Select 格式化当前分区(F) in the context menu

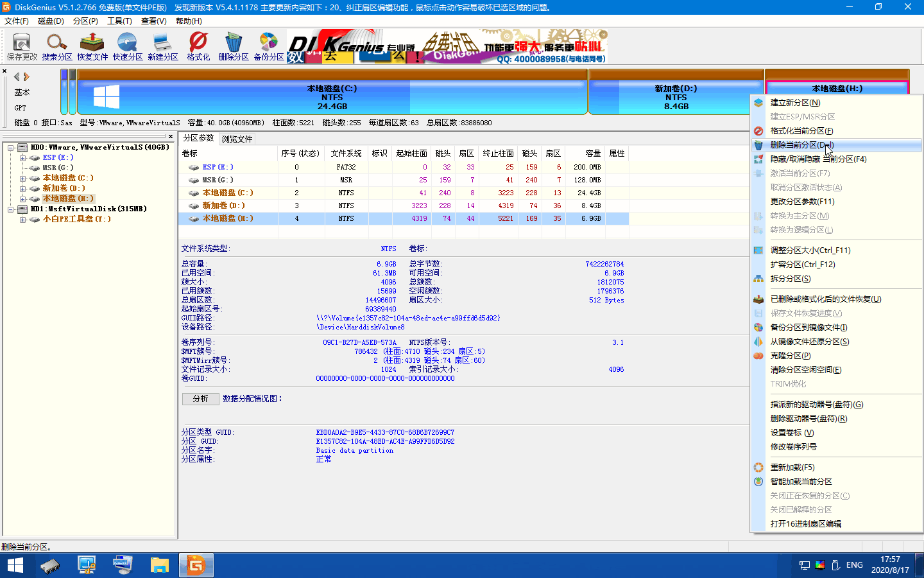[x=837, y=131]
